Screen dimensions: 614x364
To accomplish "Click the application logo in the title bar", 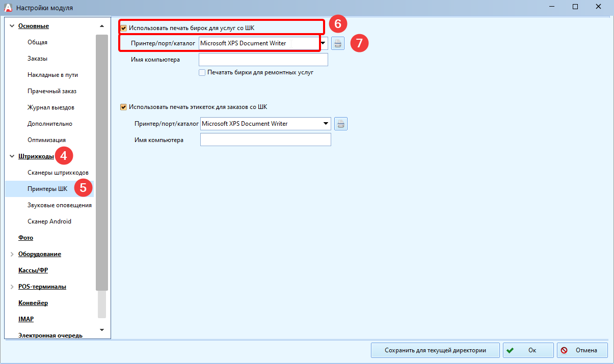I will point(8,8).
